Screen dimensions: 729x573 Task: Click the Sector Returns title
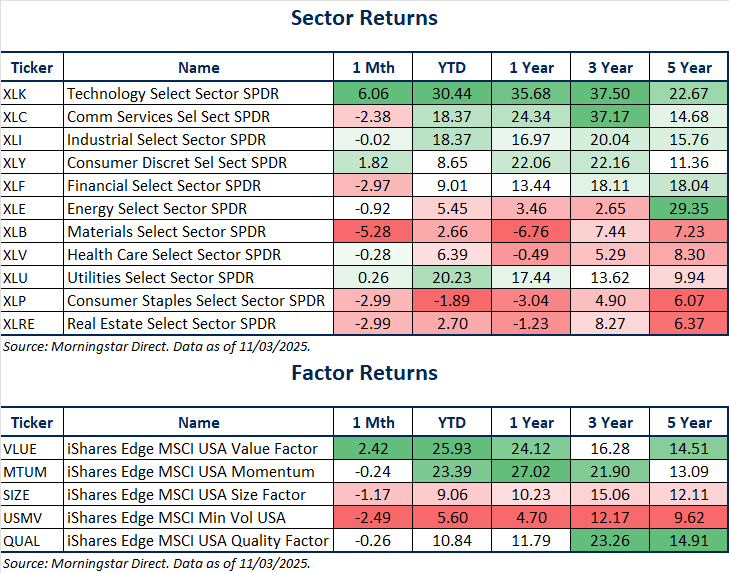pos(364,18)
